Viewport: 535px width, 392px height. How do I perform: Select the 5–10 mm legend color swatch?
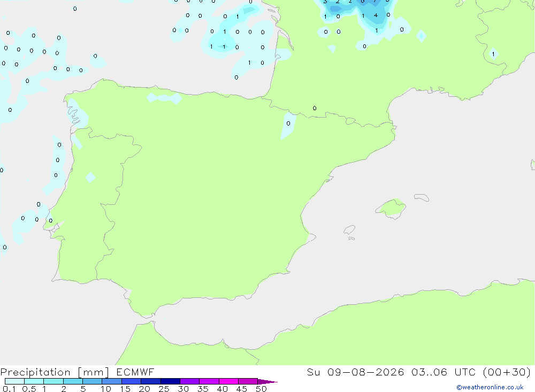(93, 381)
